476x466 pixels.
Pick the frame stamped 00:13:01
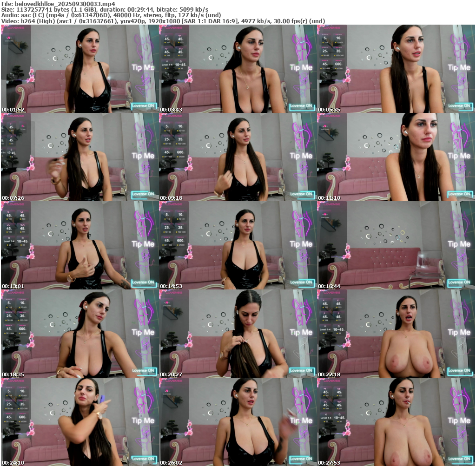pos(79,245)
